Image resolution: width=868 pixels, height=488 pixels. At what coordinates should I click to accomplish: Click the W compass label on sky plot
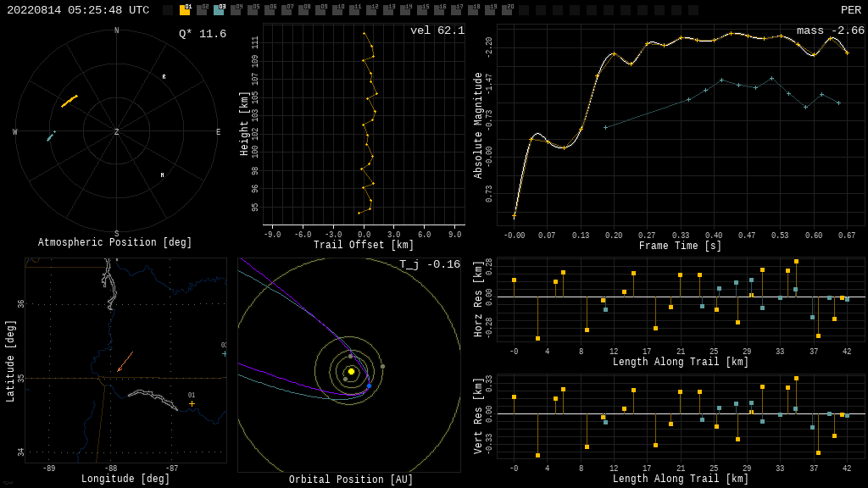point(15,131)
